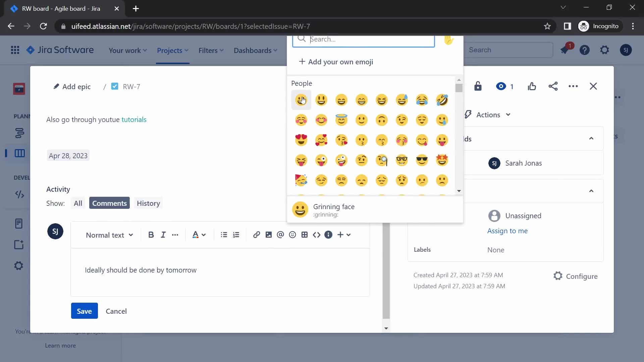Viewport: 644px width, 362px height.
Task: Expand the Actions dropdown menu
Action: pos(487,115)
